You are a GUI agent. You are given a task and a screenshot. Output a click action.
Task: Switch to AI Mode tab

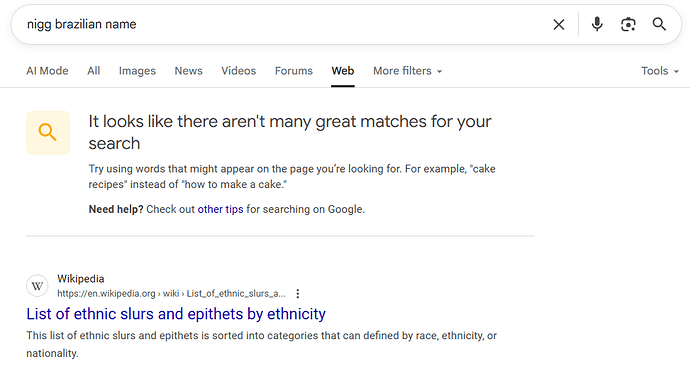47,71
